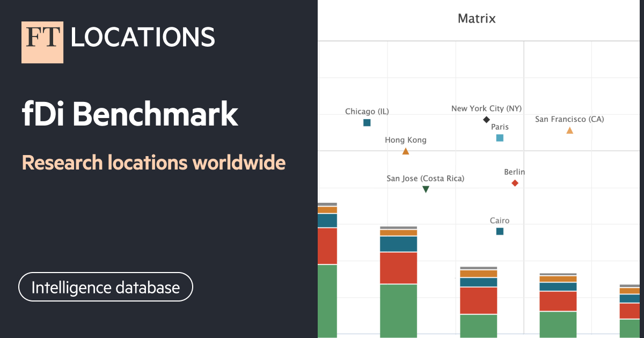Open the Matrix chart title options
The image size is (644, 338).
click(x=477, y=18)
